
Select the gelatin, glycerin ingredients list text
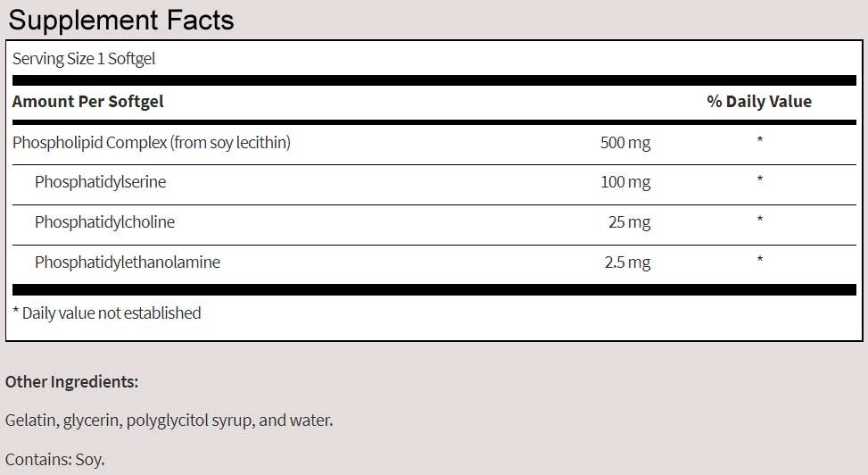pyautogui.click(x=169, y=420)
